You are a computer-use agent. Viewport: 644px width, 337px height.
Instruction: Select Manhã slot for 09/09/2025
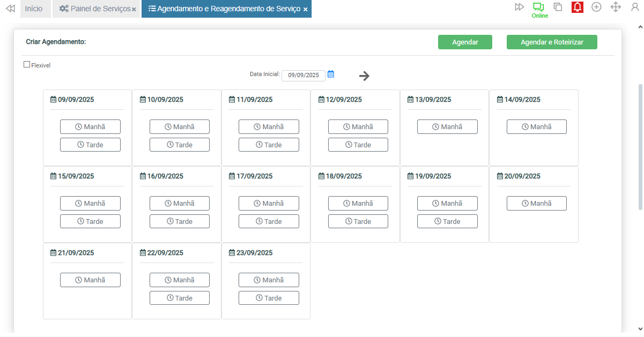point(90,127)
